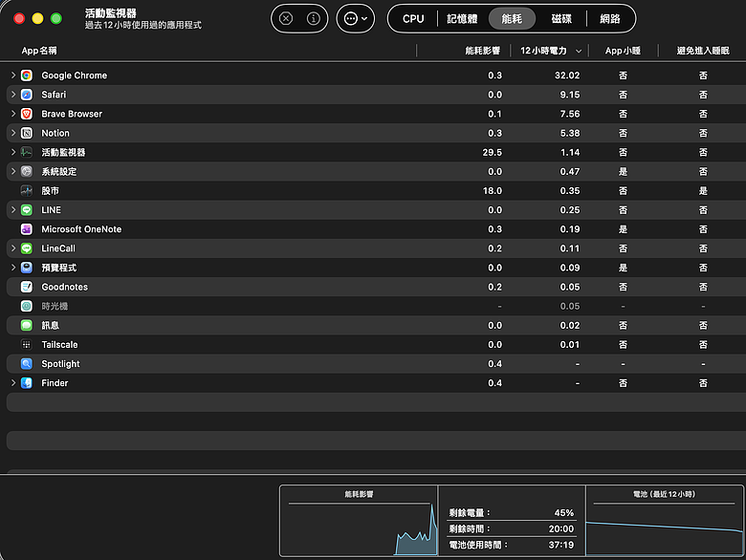
Task: Click the LINE app icon
Action: 27,209
